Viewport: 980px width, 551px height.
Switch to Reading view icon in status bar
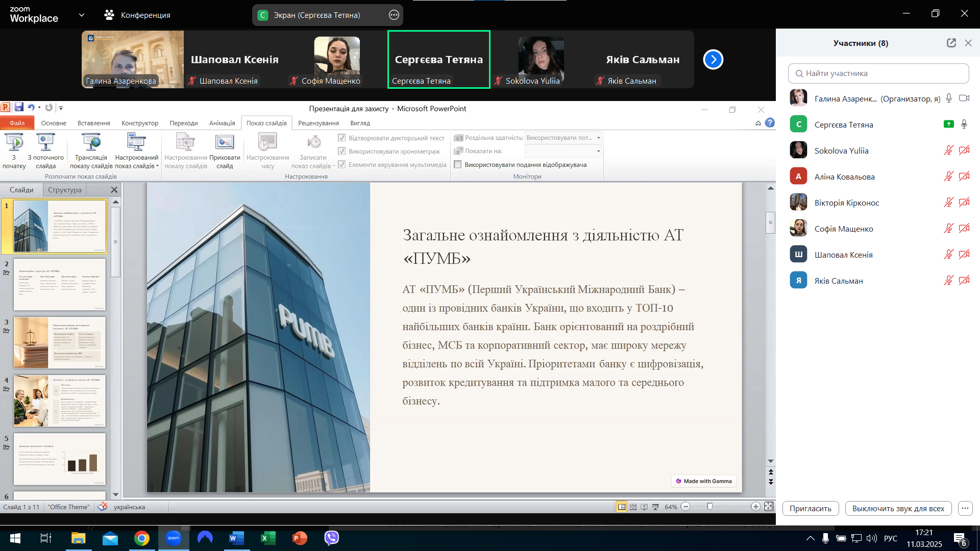point(644,507)
